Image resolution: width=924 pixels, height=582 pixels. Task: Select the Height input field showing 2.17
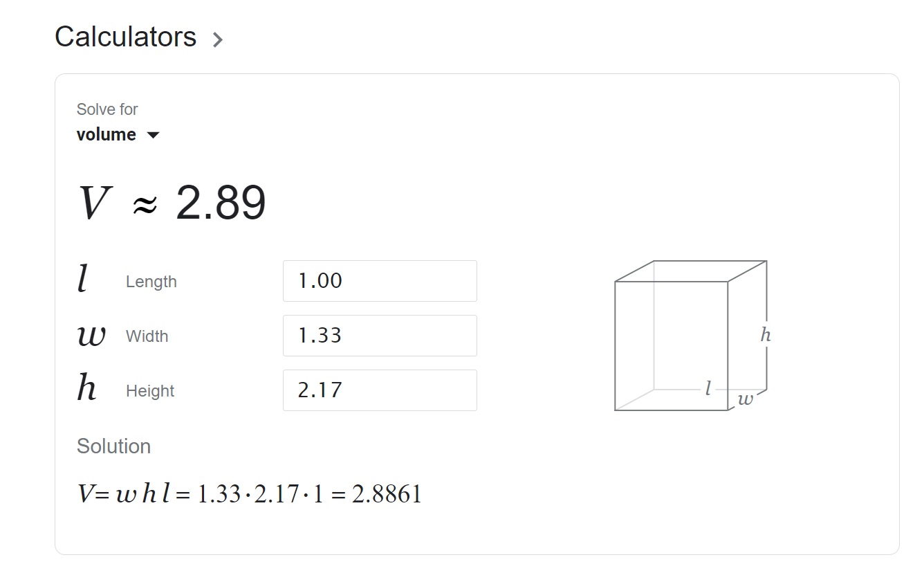(x=379, y=390)
